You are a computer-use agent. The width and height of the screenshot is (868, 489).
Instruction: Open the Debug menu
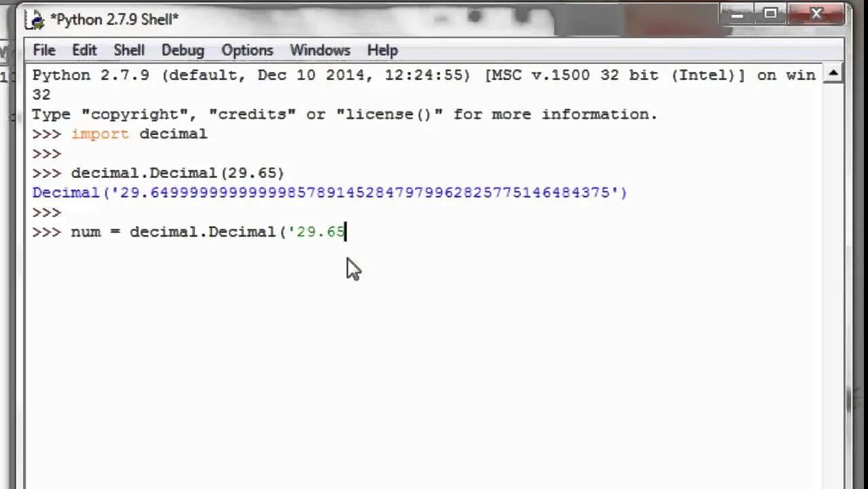coord(183,50)
